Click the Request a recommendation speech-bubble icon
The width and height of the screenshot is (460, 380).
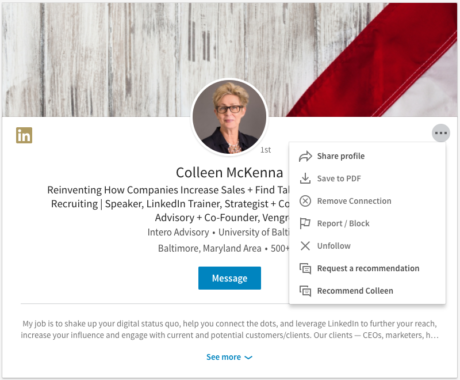(305, 268)
